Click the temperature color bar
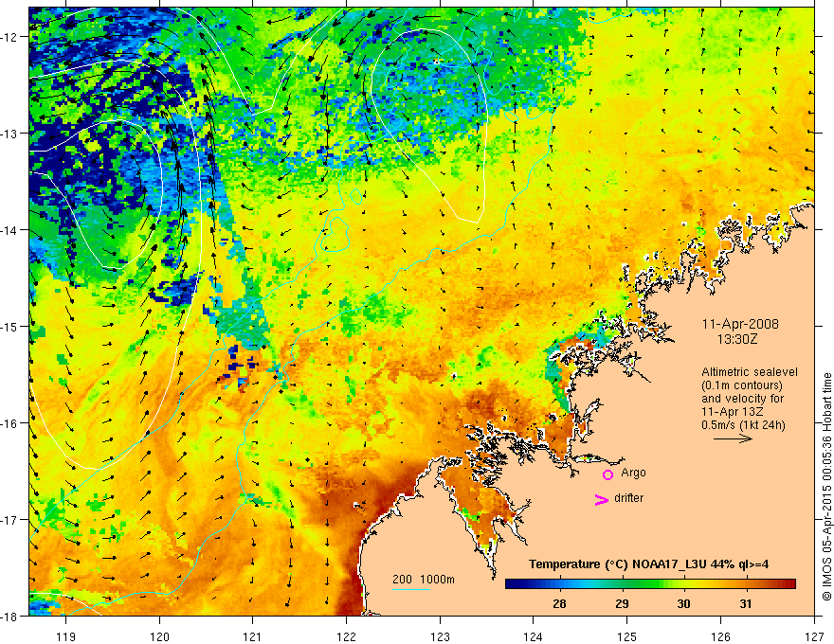The width and height of the screenshot is (834, 644). pos(650,584)
